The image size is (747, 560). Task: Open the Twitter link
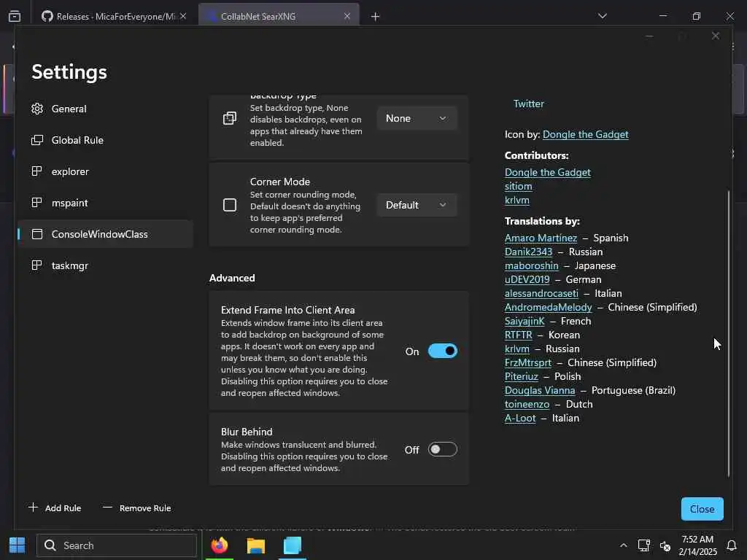(x=528, y=104)
